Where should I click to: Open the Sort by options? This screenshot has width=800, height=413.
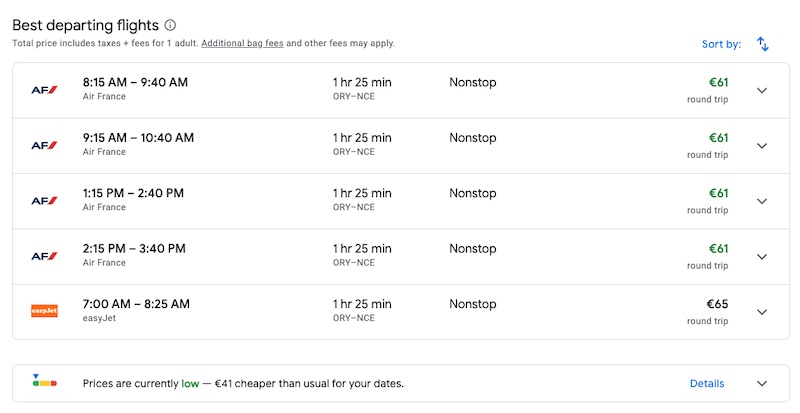click(721, 44)
